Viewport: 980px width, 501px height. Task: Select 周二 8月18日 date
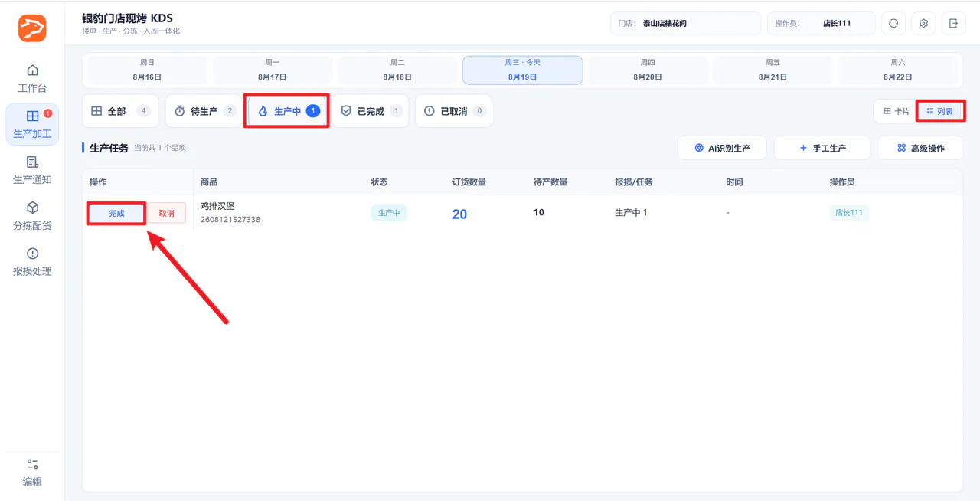pos(397,70)
